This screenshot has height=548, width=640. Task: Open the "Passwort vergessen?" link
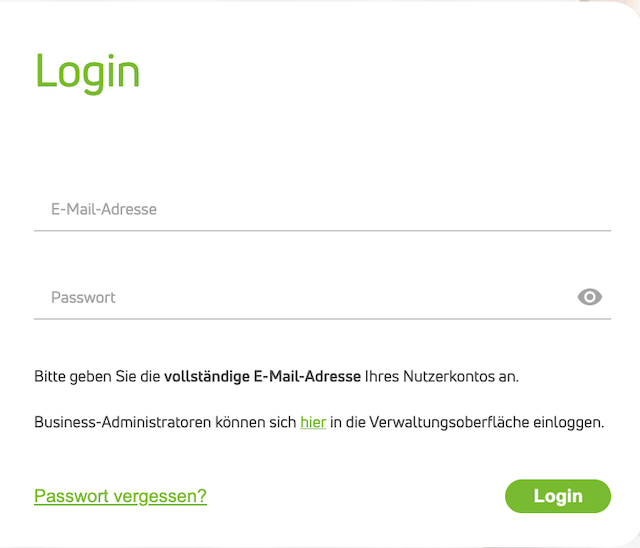120,496
